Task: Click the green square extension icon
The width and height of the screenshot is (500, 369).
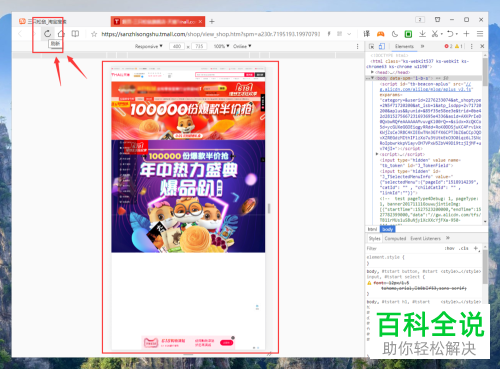Action: coord(408,34)
